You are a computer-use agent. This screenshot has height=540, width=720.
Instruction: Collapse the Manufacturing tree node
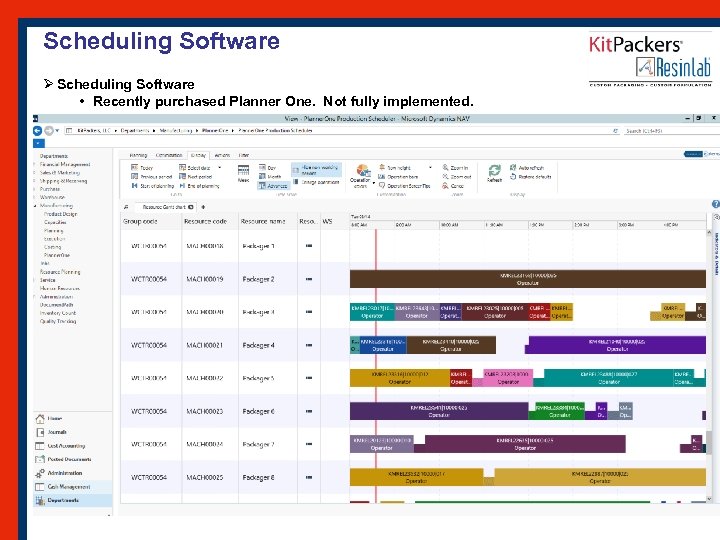(35, 206)
